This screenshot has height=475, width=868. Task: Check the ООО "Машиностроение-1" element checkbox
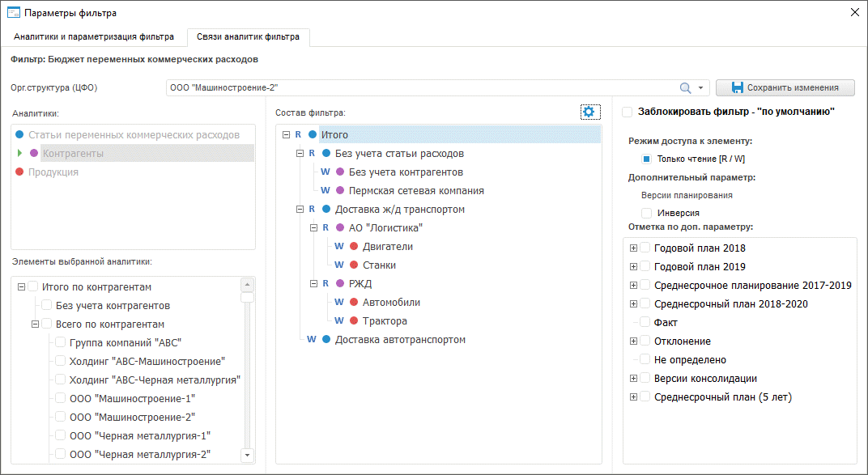click(x=61, y=399)
